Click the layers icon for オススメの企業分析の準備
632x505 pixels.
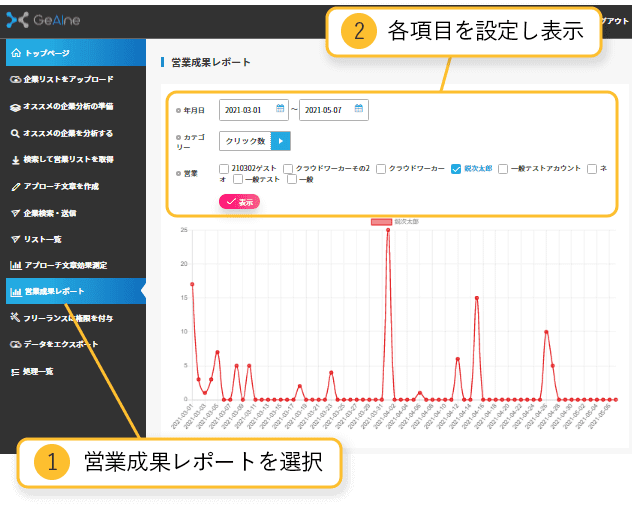[15, 107]
